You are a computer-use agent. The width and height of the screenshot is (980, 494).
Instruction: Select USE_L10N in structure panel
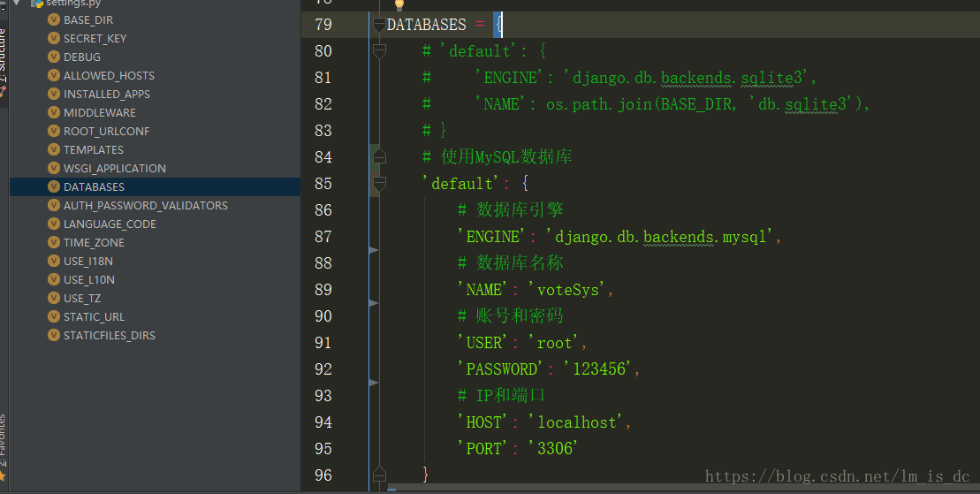[88, 279]
